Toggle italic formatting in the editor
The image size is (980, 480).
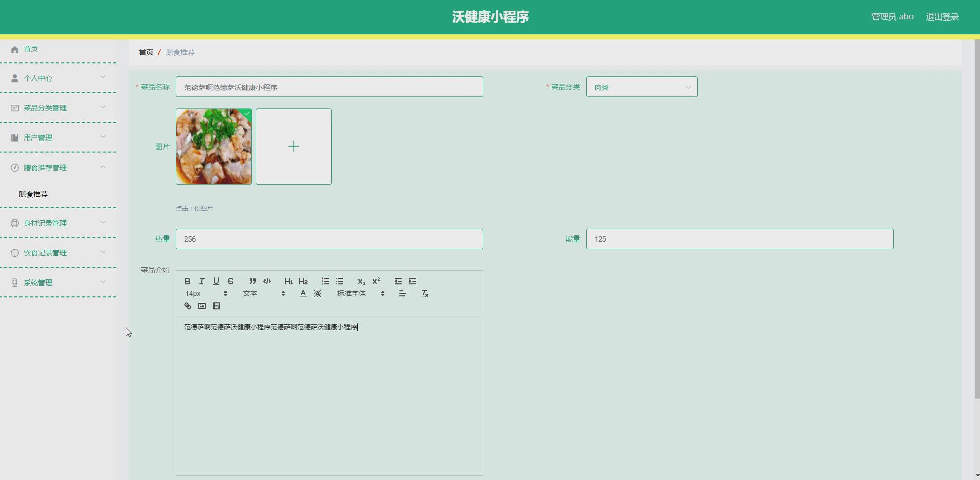(202, 281)
